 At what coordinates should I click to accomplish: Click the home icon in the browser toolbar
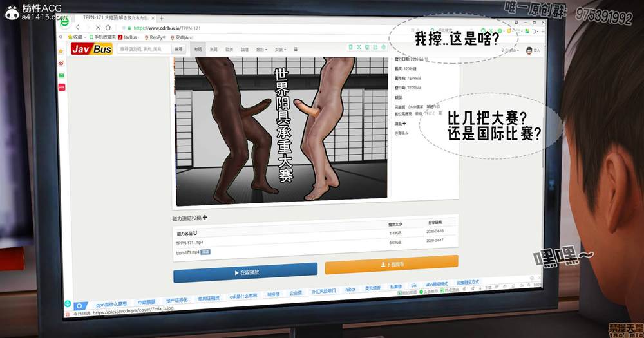(x=108, y=28)
